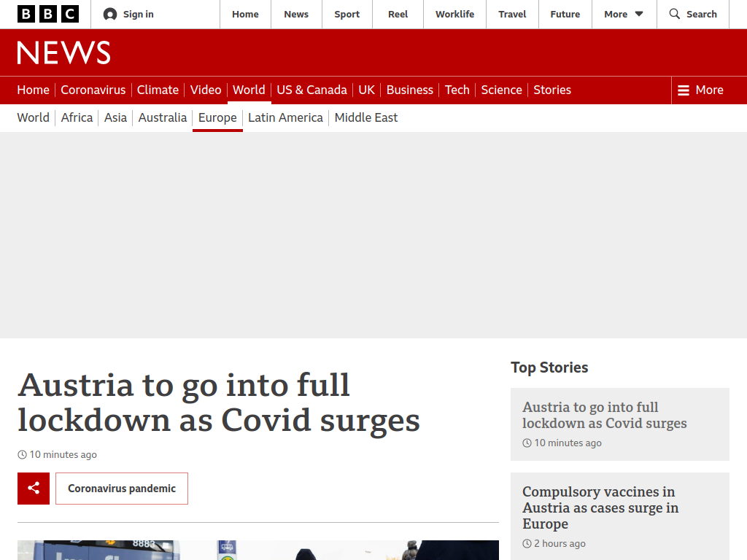Click the BBC logo blocks

[x=48, y=15]
